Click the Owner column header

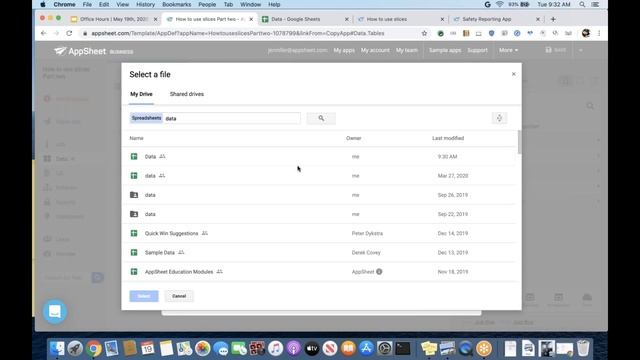click(x=353, y=138)
